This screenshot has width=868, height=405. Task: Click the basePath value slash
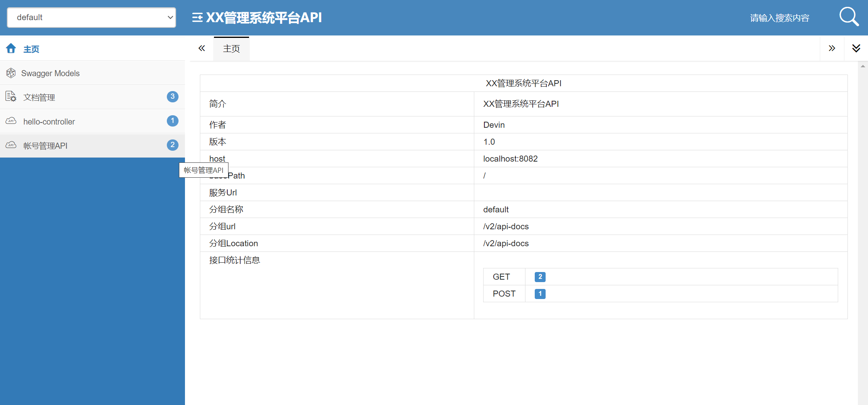[485, 176]
